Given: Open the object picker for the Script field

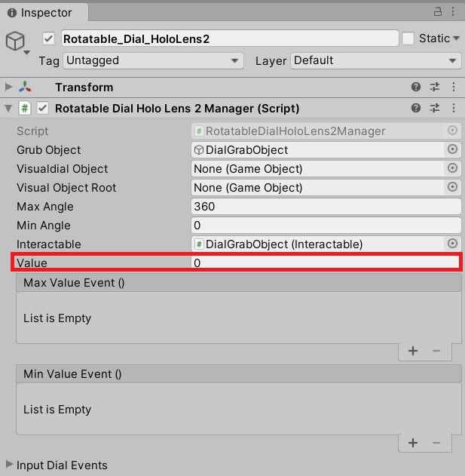Looking at the screenshot, I should coord(452,131).
